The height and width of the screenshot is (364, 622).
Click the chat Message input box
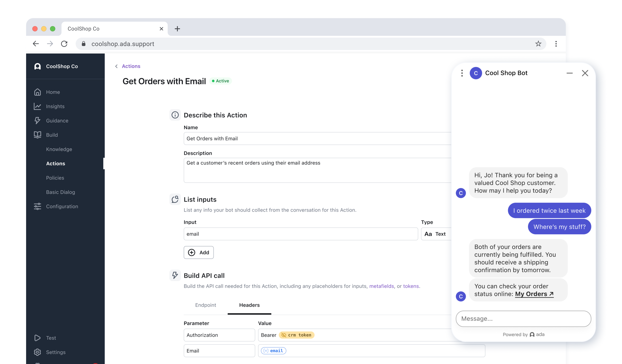(523, 319)
